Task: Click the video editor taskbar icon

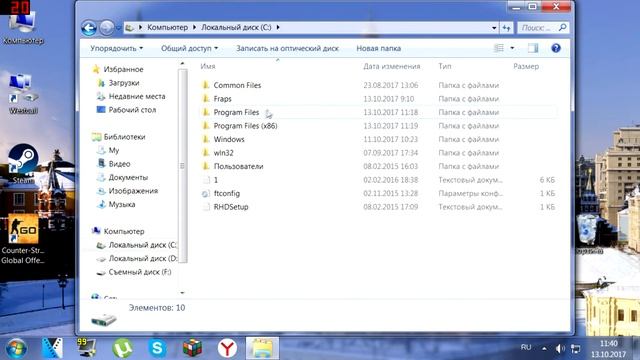Action: (52, 348)
